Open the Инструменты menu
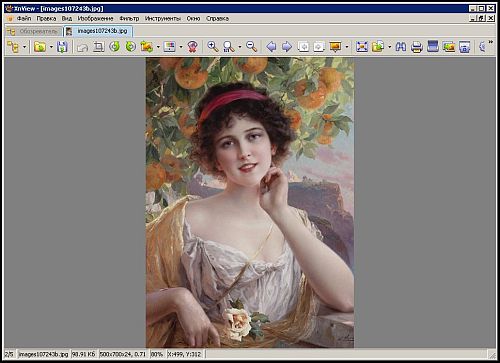 coord(163,19)
